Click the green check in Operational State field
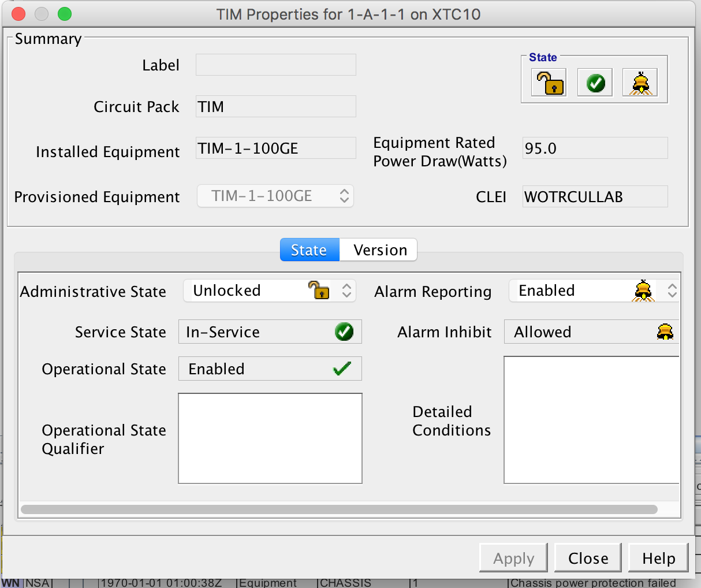Image resolution: width=701 pixels, height=588 pixels. [x=344, y=369]
